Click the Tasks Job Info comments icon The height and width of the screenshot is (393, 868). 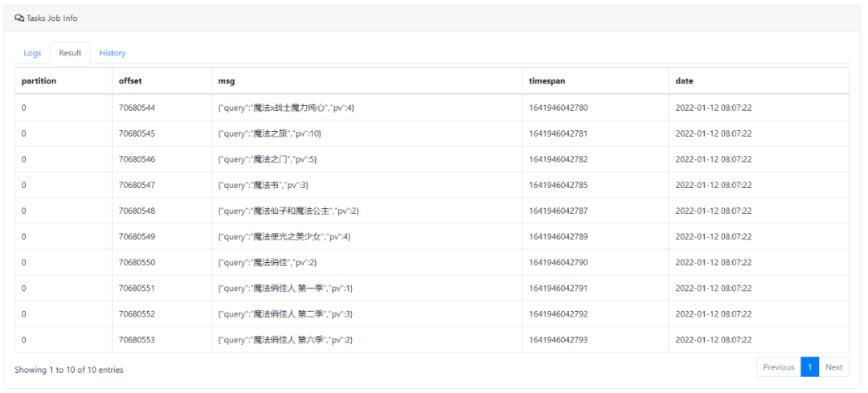(19, 18)
